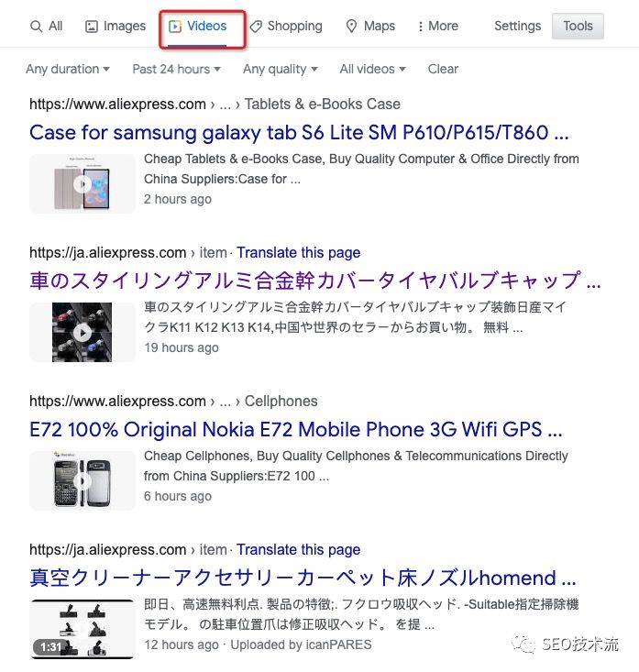
Task: Click the Videos tab play icon
Action: pos(175,27)
